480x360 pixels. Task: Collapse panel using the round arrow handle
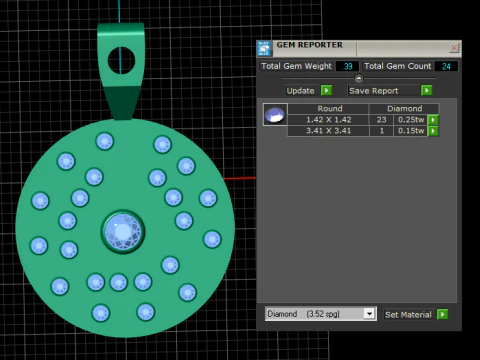click(x=359, y=79)
